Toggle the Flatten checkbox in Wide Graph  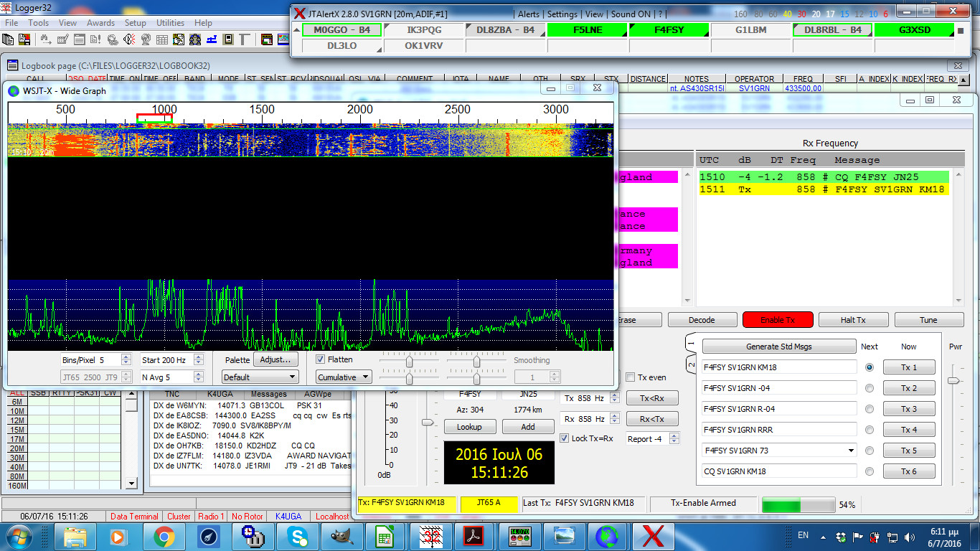coord(321,359)
